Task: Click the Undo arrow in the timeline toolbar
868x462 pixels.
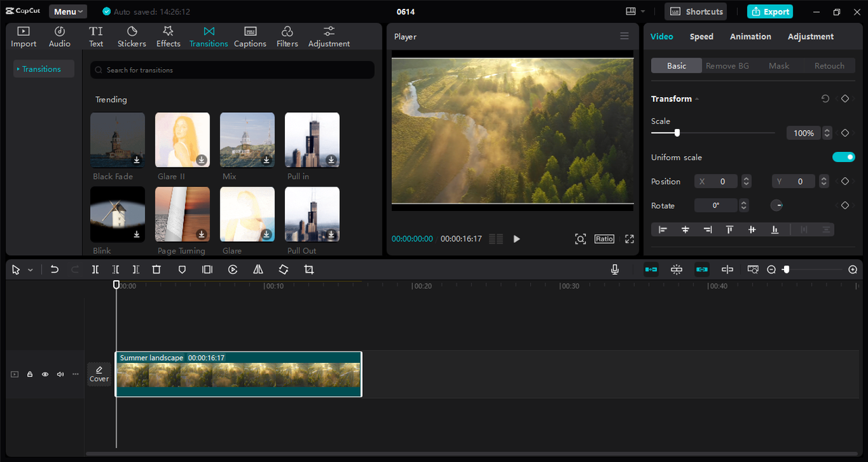Action: (x=54, y=269)
